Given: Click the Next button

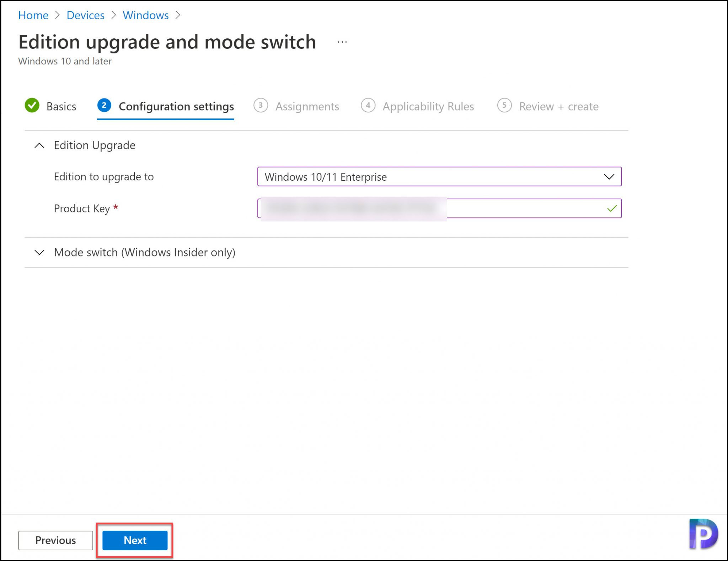Looking at the screenshot, I should (135, 540).
